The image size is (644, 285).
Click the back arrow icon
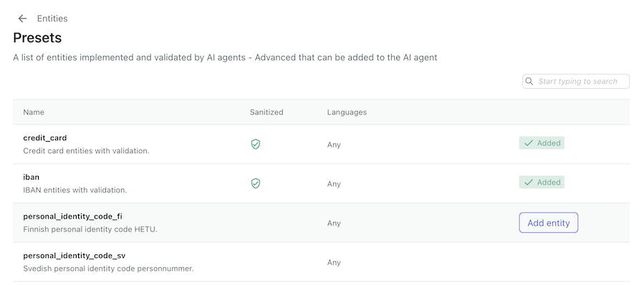tap(22, 19)
